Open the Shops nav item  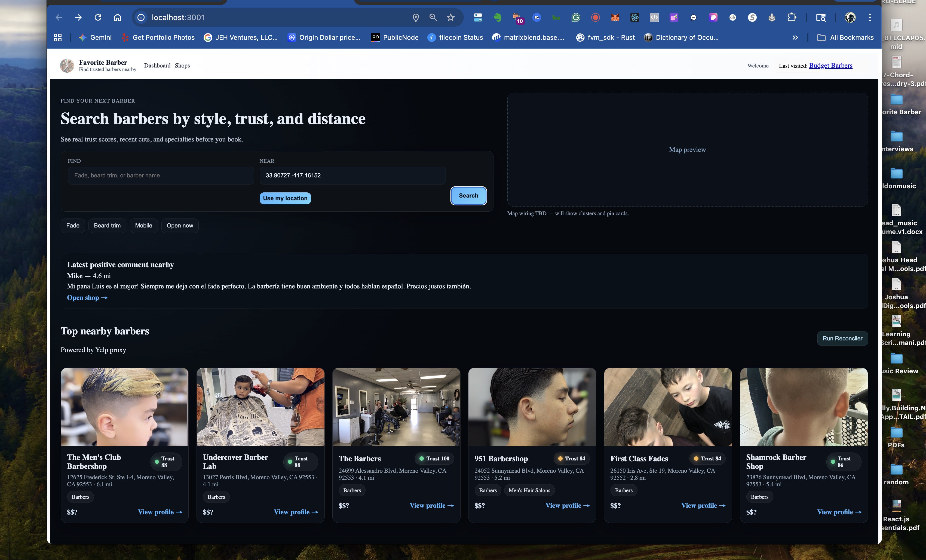[x=182, y=65]
